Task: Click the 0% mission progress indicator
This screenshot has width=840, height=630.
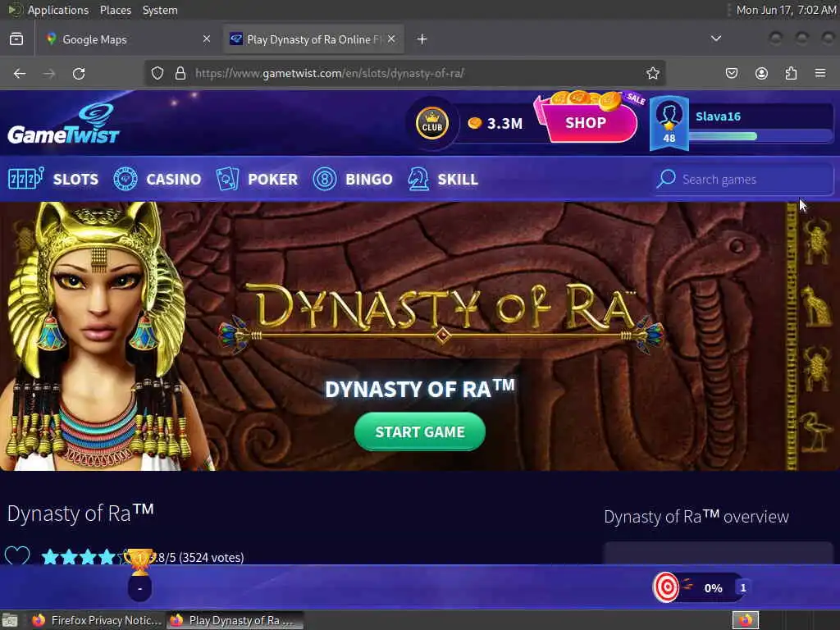Action: pyautogui.click(x=713, y=588)
